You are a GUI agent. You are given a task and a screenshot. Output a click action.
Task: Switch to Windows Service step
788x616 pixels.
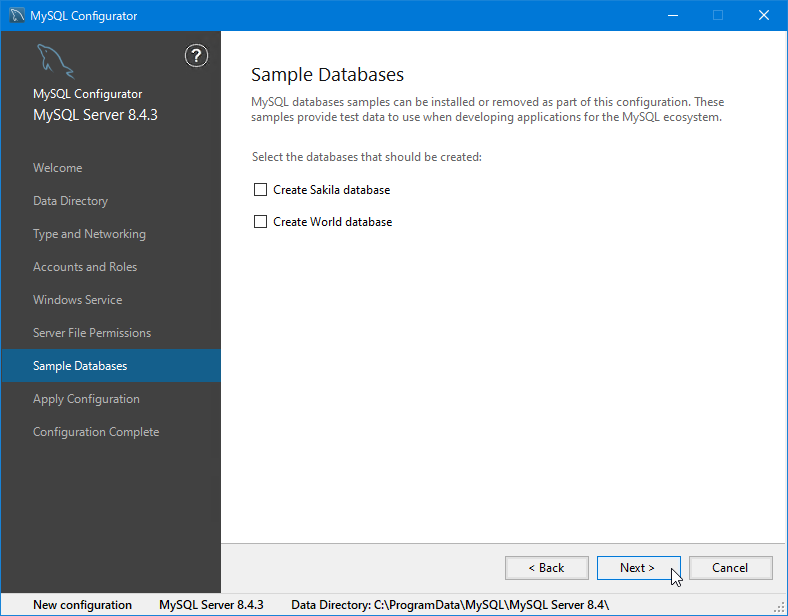click(77, 300)
